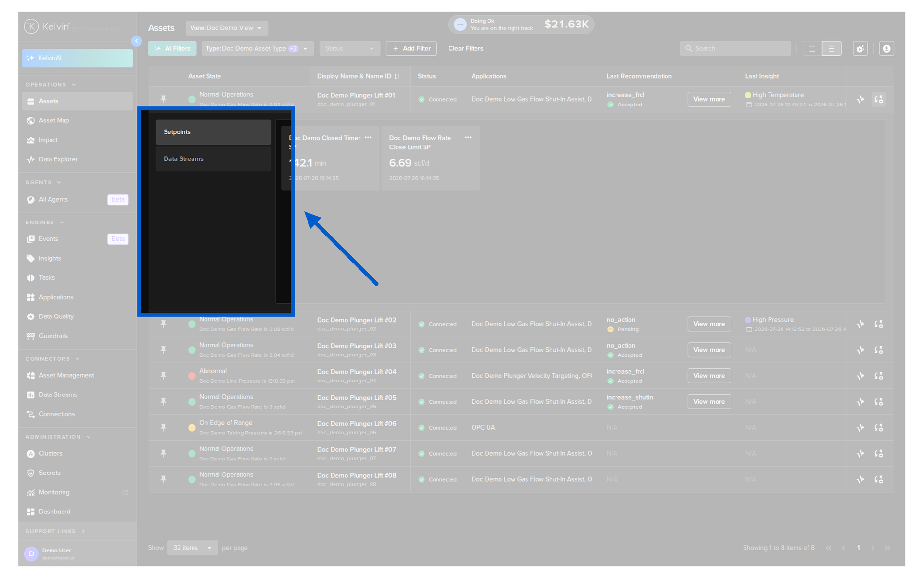Open data explorer icon for Plunger Lift #01
Screen dimensions: 924x578
coord(860,99)
